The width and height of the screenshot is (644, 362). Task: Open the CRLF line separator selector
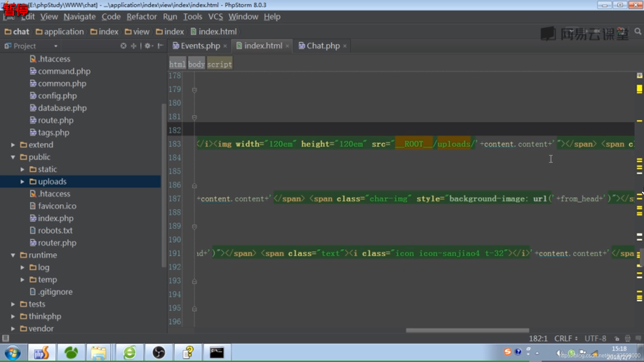pyautogui.click(x=566, y=339)
